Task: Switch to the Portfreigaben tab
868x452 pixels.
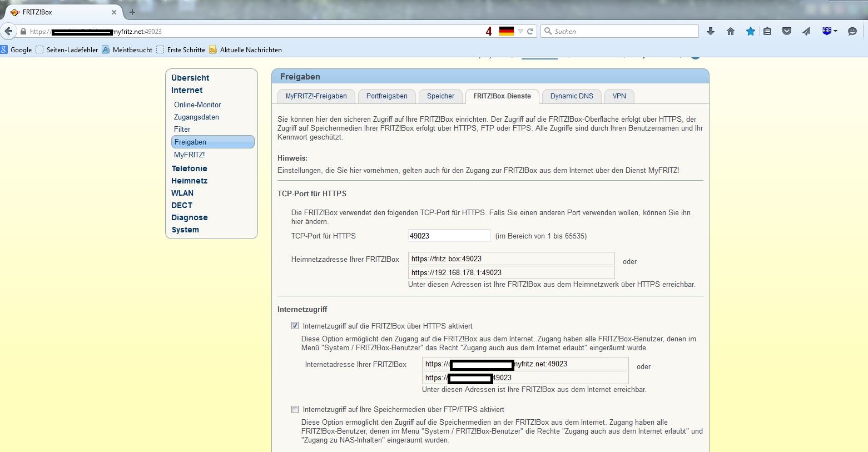Action: click(387, 96)
